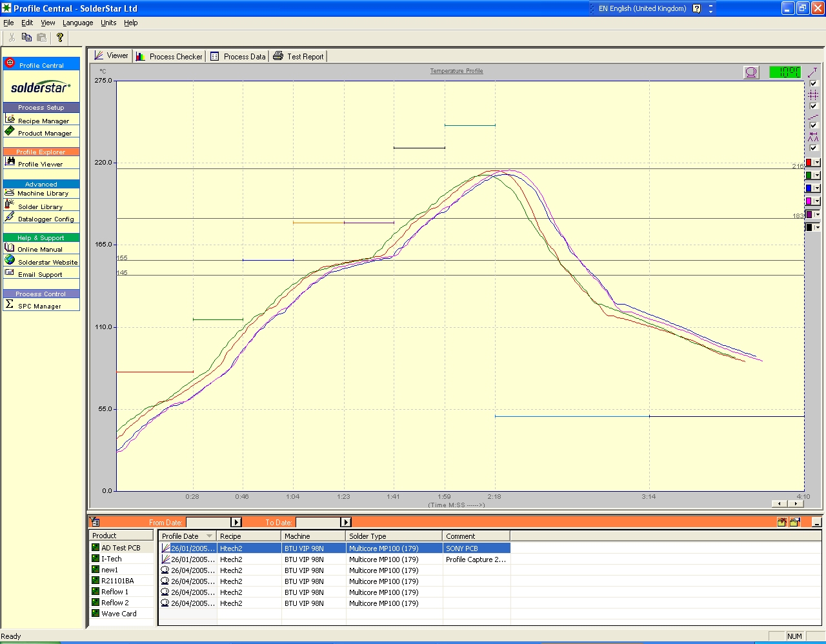Click the Profile Central header icon
Image resolution: width=826 pixels, height=644 pixels.
pyautogui.click(x=10, y=63)
